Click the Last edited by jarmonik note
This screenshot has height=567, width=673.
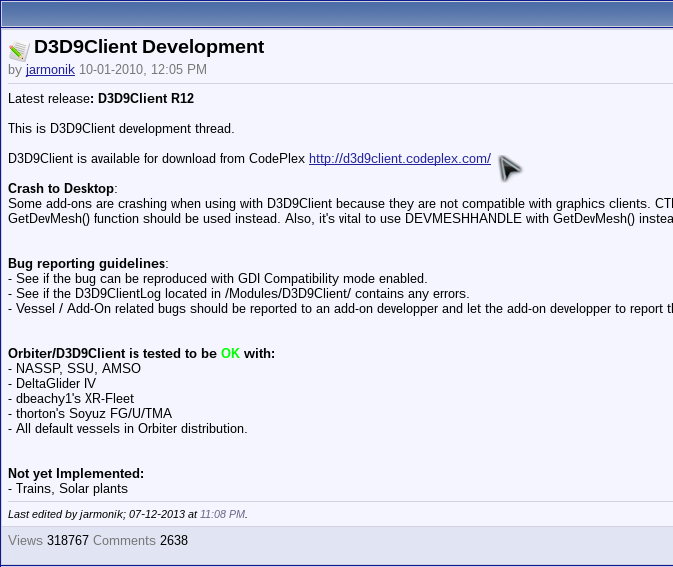[x=128, y=514]
